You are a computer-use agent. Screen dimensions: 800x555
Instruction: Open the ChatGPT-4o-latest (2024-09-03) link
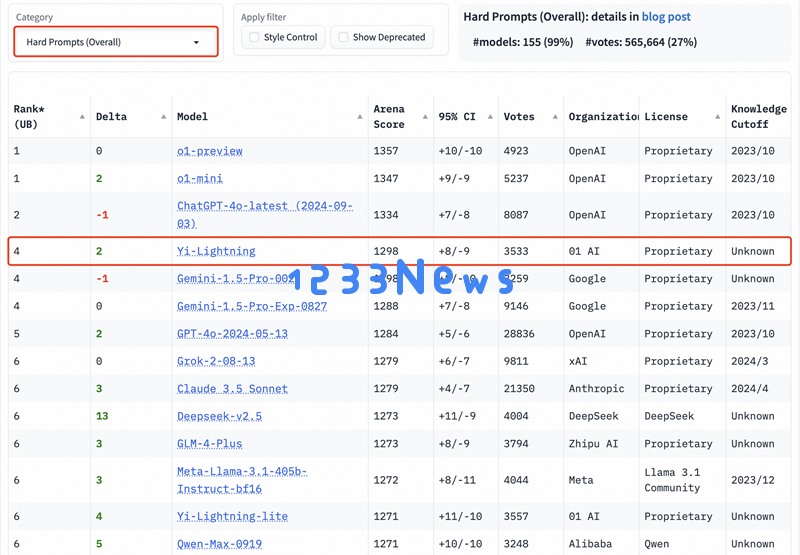click(265, 215)
